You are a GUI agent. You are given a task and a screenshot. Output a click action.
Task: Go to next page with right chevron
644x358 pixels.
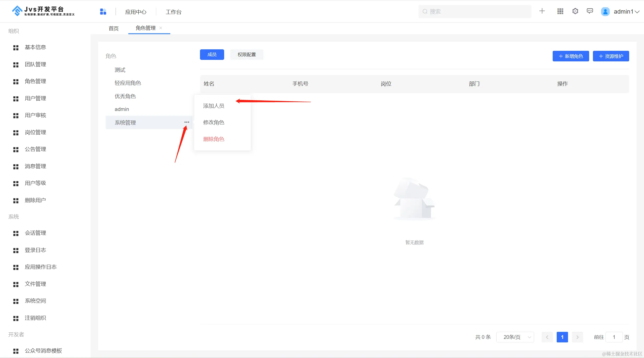578,337
